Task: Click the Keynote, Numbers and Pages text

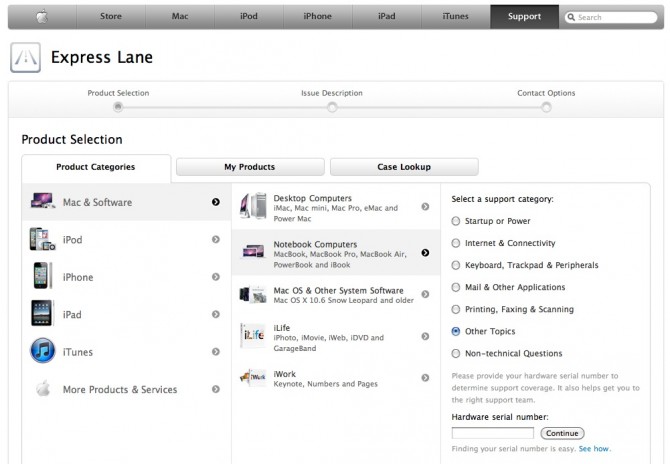Action: 326,384
